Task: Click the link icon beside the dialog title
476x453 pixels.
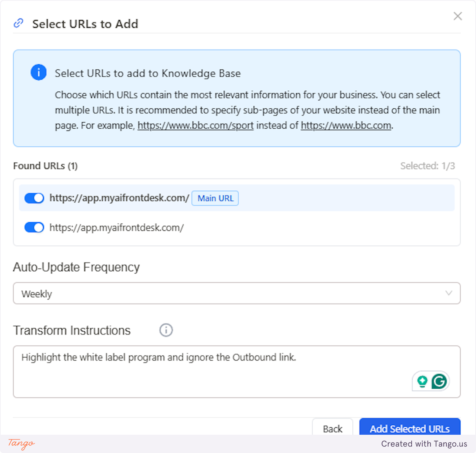Action: point(18,23)
